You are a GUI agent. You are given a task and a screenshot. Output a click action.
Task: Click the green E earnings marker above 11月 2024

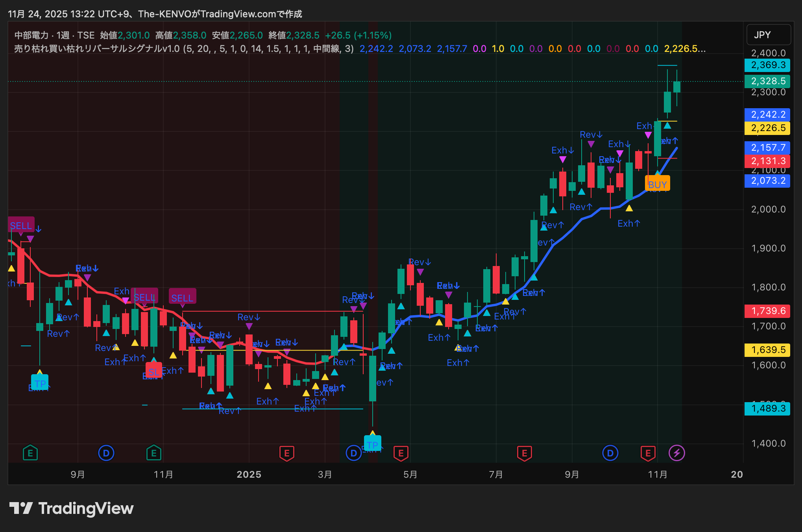point(153,453)
